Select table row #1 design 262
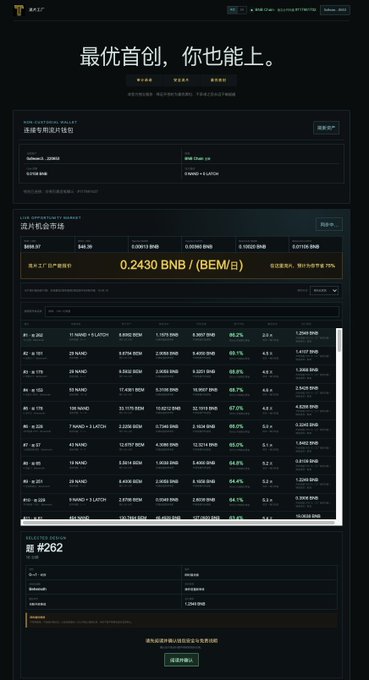 point(178,337)
